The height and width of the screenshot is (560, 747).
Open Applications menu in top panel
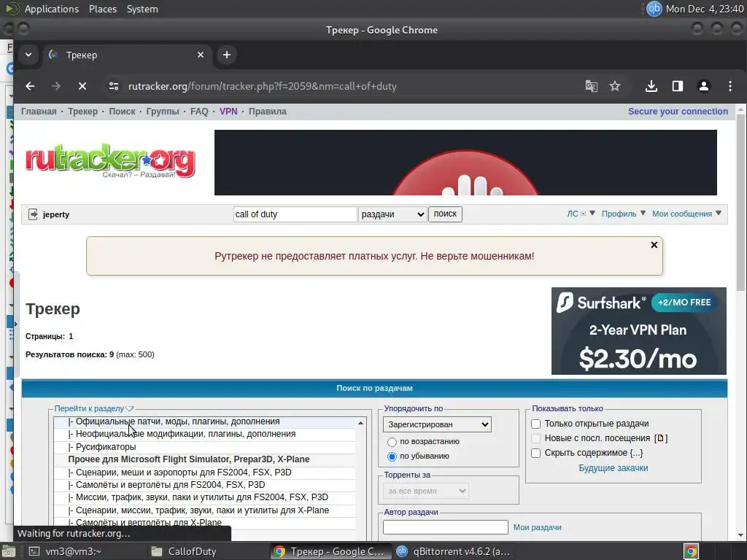pos(52,9)
